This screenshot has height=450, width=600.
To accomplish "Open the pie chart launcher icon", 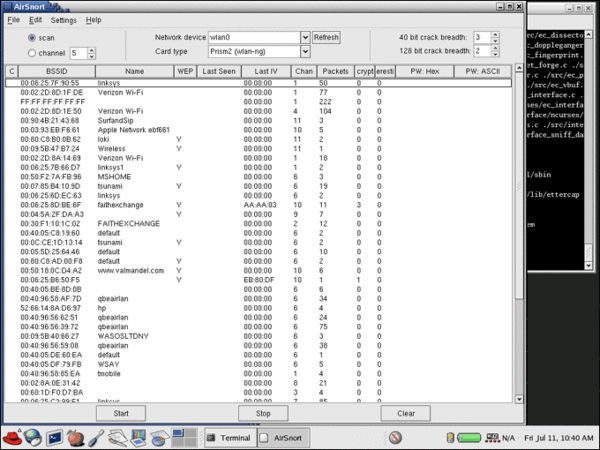I will pyautogui.click(x=160, y=438).
